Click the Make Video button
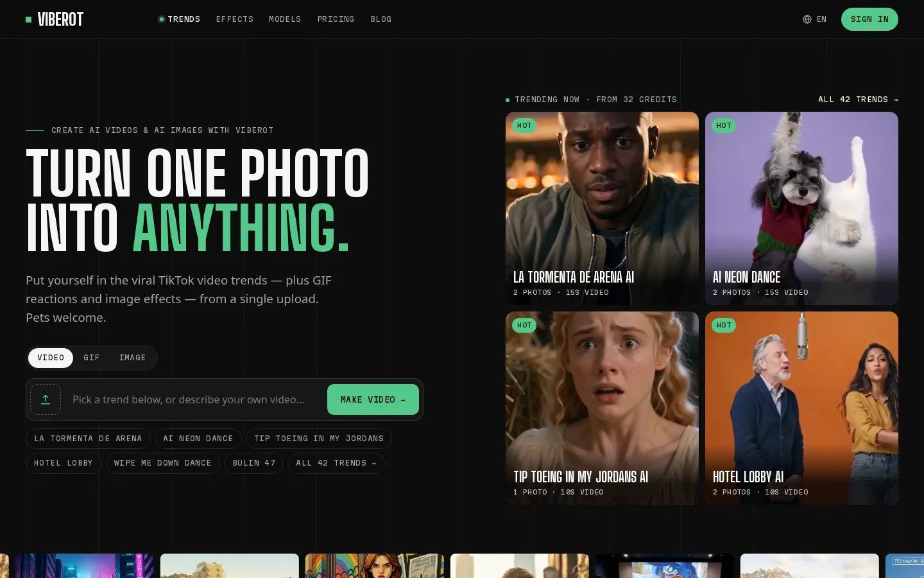The width and height of the screenshot is (924, 578). (x=373, y=399)
